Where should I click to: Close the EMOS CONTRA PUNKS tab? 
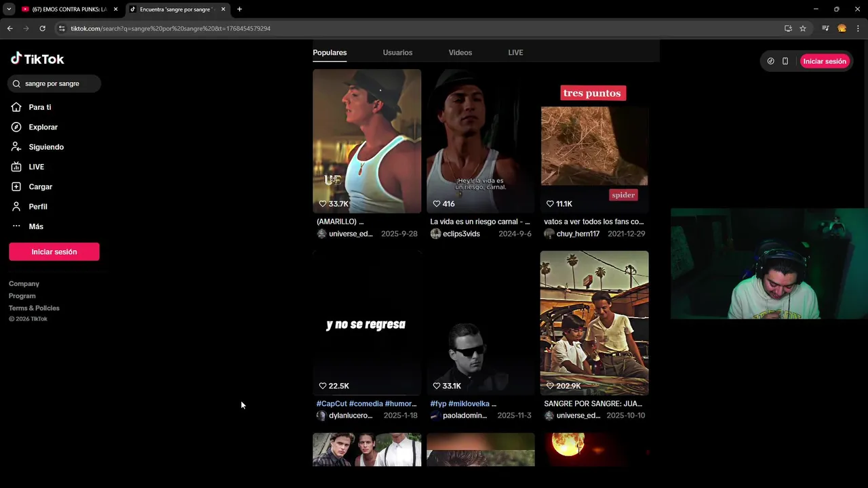pyautogui.click(x=115, y=9)
